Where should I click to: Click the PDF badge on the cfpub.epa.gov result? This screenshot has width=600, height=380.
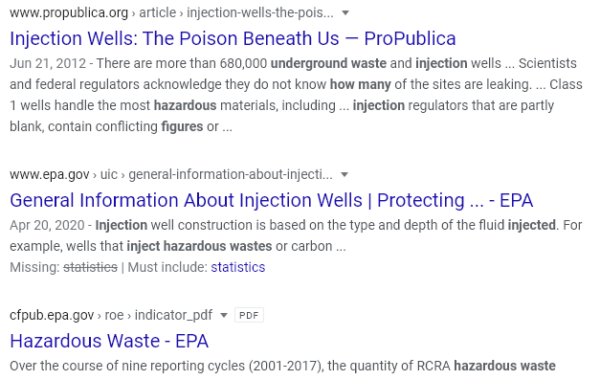click(249, 315)
